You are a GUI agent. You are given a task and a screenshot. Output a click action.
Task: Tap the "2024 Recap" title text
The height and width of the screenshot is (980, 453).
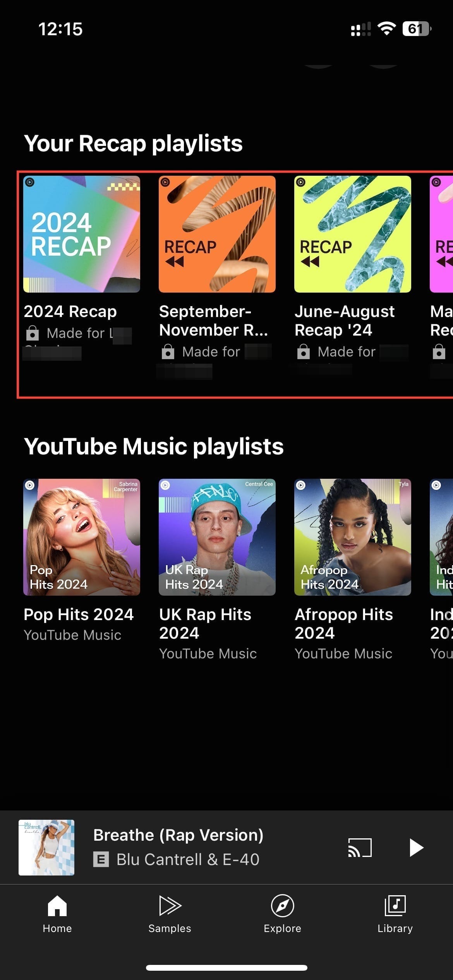coord(70,312)
